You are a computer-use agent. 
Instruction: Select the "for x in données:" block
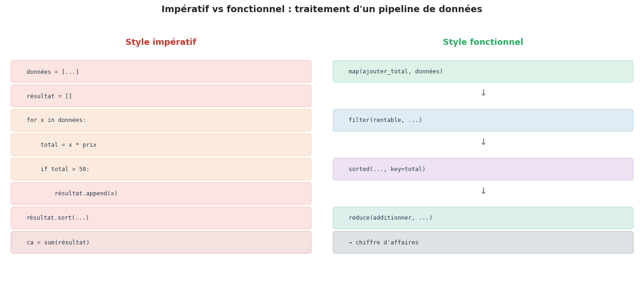pos(161,120)
